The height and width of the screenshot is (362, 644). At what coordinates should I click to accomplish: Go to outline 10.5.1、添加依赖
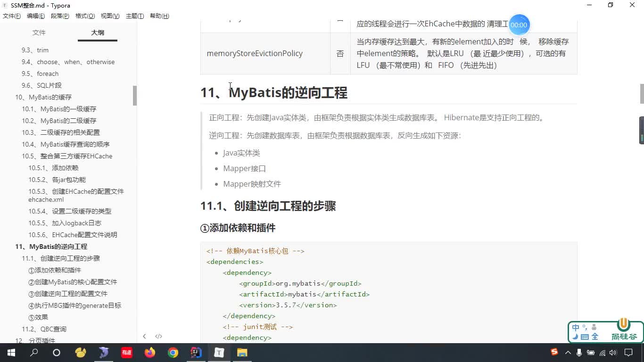(53, 168)
